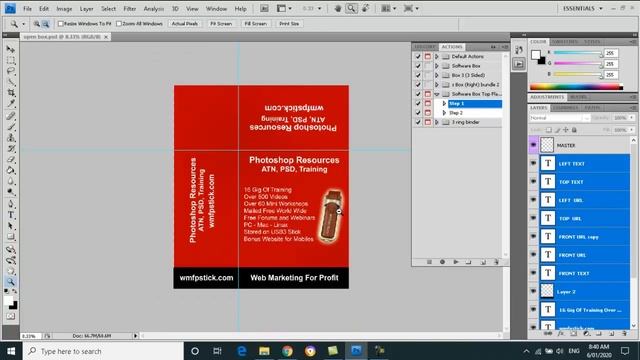Open the Analysis menu

153,9
